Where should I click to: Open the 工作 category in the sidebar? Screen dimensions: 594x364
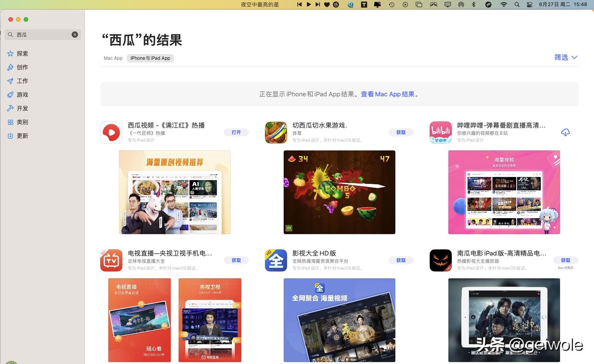point(22,81)
